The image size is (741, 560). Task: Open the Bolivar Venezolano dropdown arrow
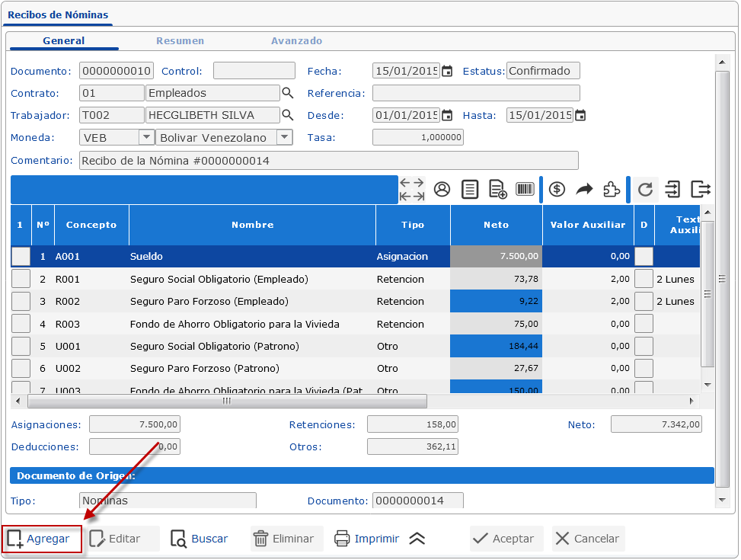[x=284, y=137]
